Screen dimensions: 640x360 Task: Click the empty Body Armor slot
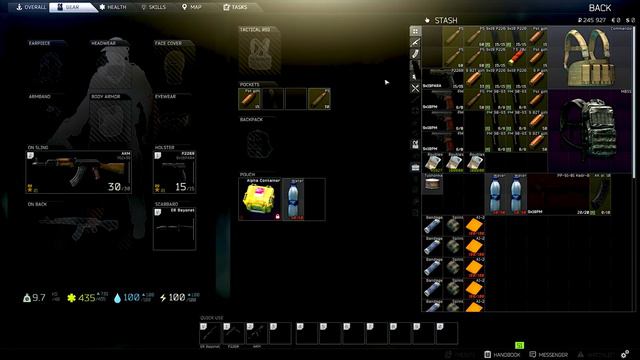(x=110, y=120)
